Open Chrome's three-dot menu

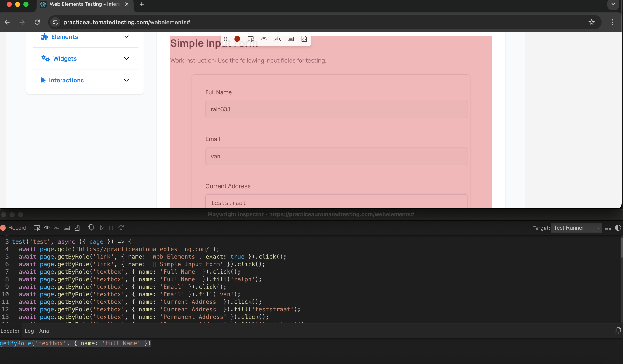[x=613, y=22]
